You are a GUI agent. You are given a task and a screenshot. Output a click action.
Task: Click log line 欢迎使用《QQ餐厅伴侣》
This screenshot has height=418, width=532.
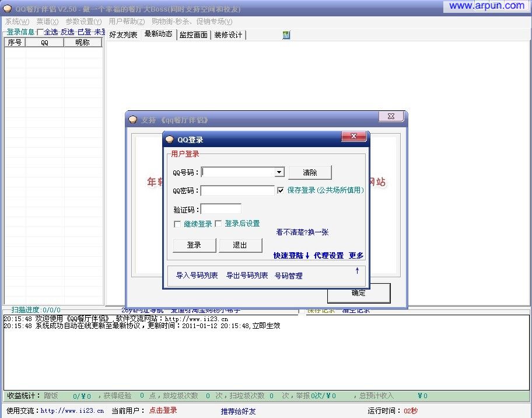[116, 319]
